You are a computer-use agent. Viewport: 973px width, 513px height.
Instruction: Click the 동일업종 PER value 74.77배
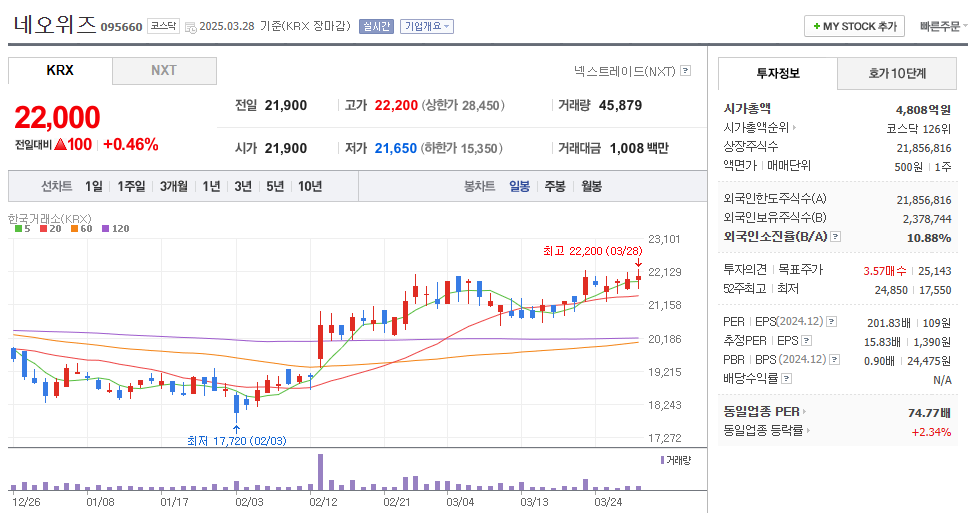pyautogui.click(x=929, y=413)
